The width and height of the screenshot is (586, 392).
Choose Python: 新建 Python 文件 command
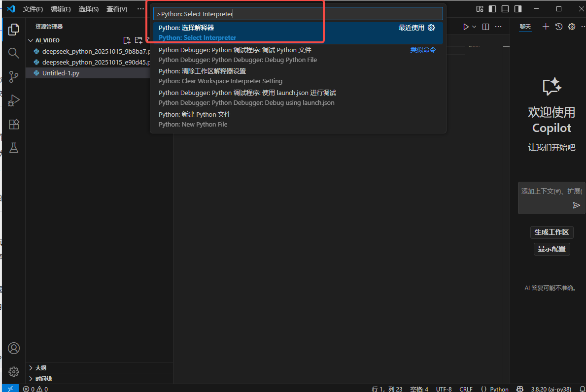(x=298, y=119)
